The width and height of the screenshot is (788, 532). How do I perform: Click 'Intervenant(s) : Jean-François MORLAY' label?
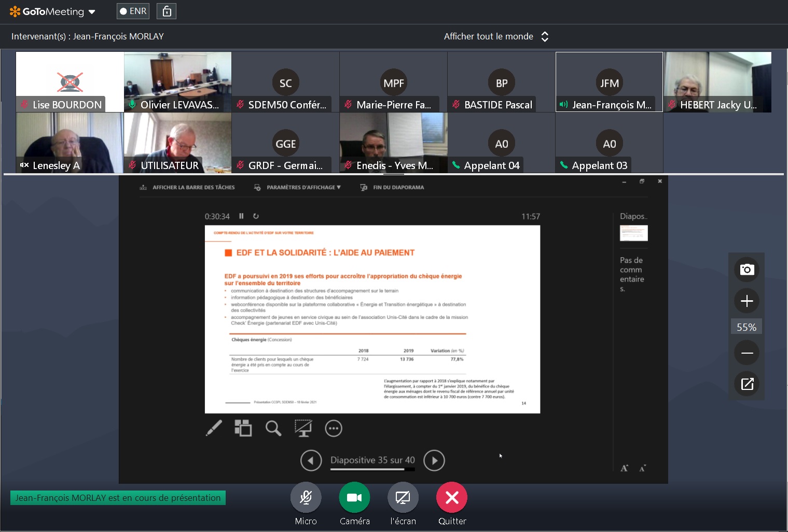pos(88,36)
